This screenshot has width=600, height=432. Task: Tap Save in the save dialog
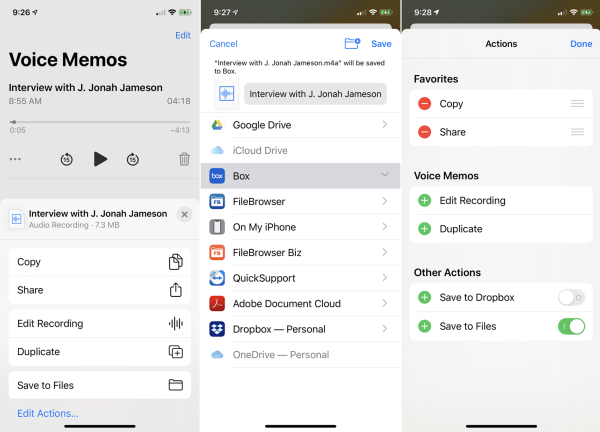click(x=381, y=44)
